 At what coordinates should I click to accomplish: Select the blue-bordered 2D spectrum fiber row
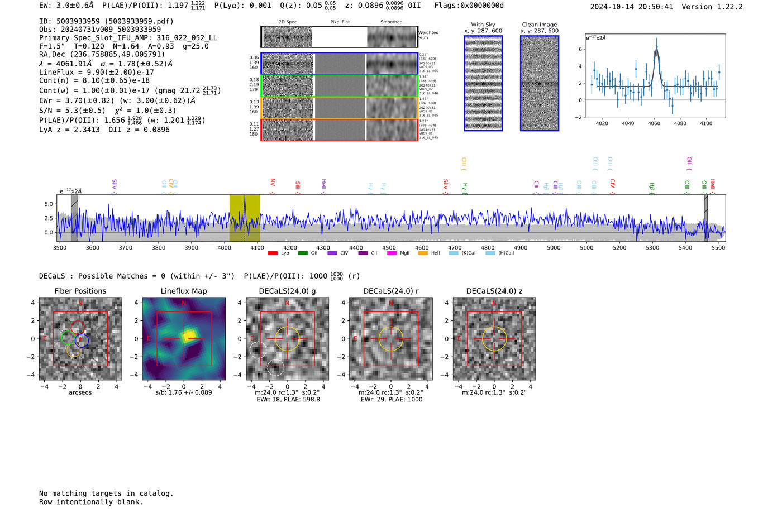(x=340, y=64)
